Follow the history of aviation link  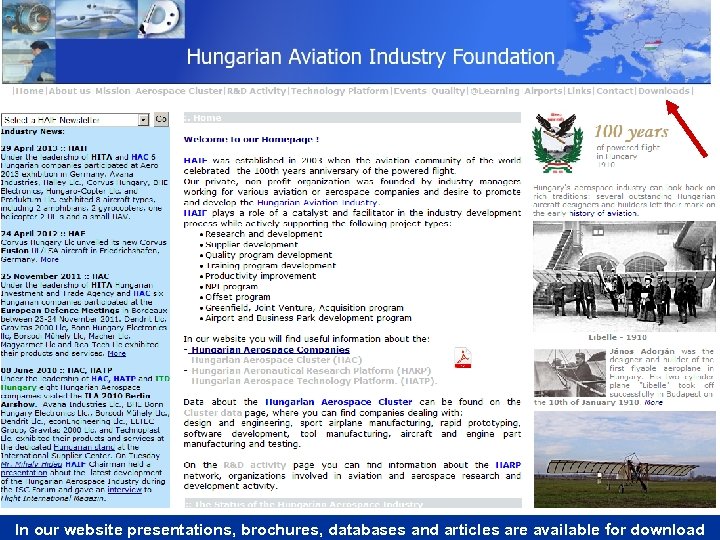coord(602,214)
